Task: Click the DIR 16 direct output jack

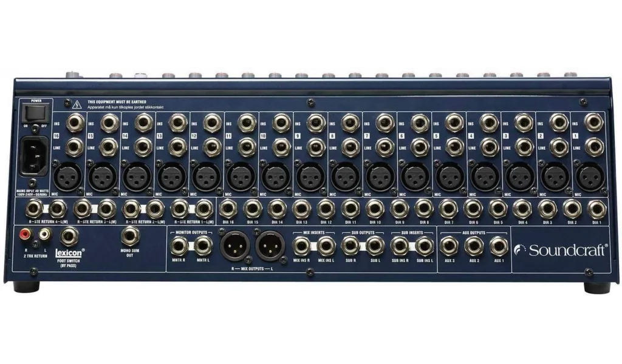Action: click(x=228, y=209)
